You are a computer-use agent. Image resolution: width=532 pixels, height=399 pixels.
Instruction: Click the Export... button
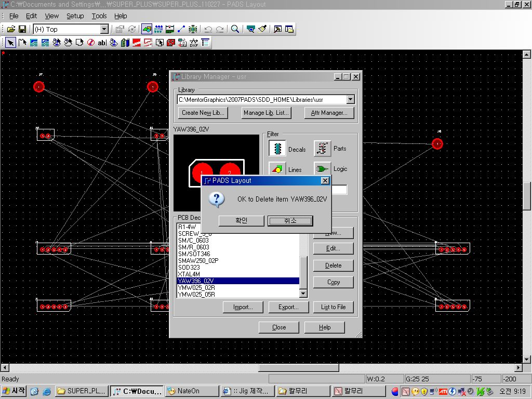pos(288,307)
